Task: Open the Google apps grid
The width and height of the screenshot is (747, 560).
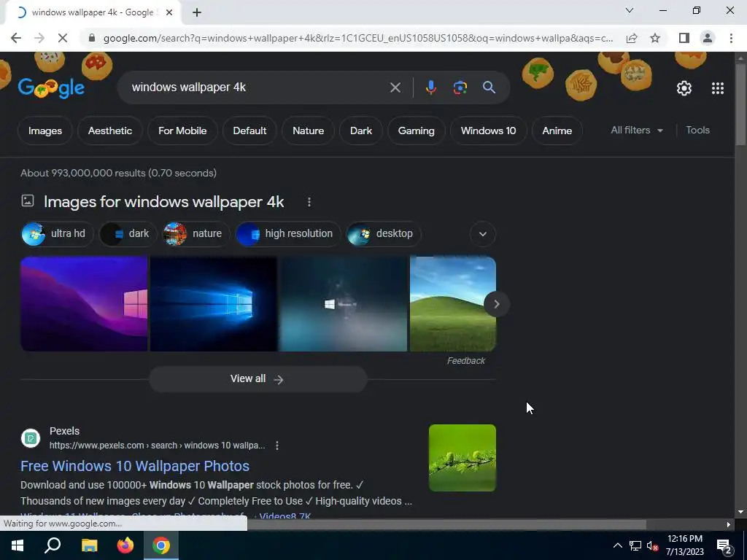Action: pyautogui.click(x=718, y=88)
